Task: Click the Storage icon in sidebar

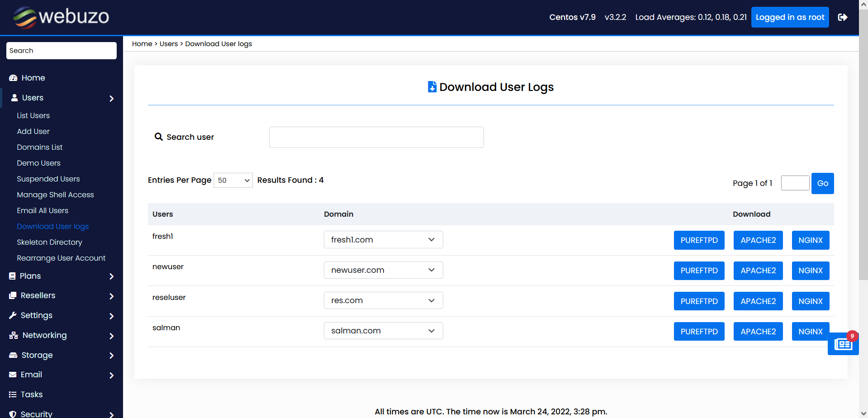Action: 13,355
